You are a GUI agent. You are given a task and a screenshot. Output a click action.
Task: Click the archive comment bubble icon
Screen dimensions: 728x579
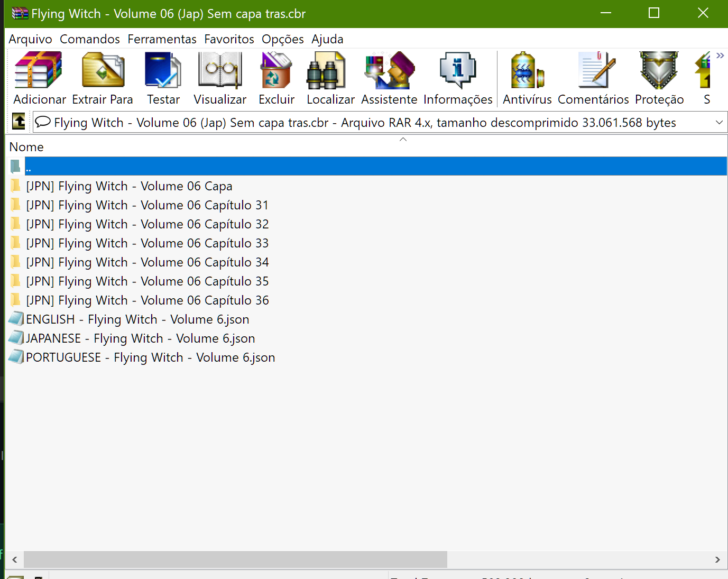43,122
